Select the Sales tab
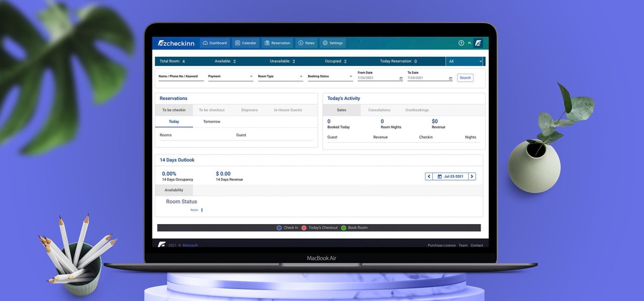 click(x=342, y=110)
